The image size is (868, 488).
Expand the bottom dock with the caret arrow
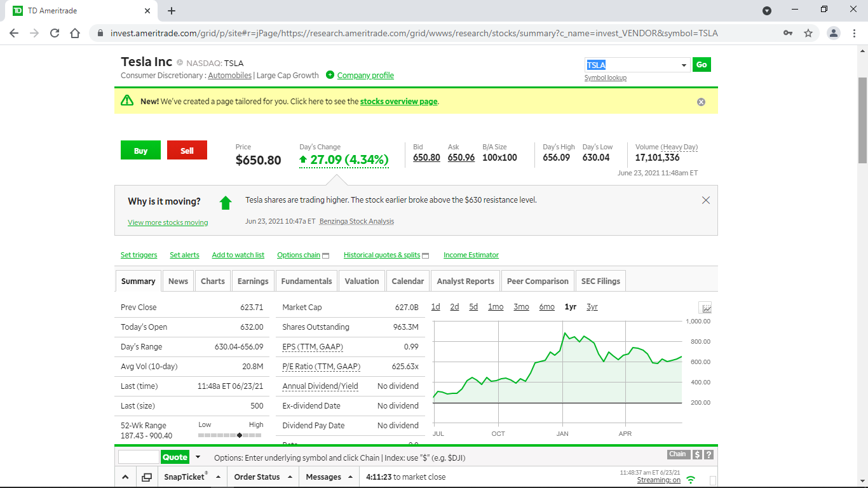[x=125, y=477]
